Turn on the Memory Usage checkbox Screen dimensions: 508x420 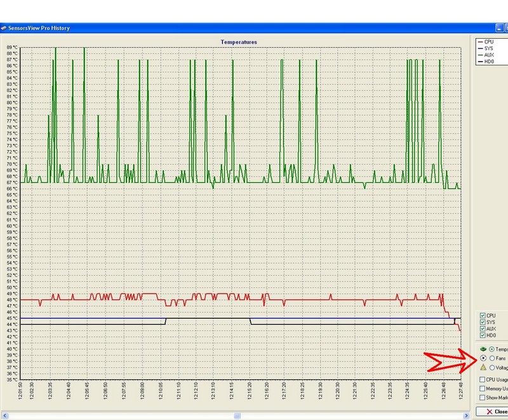pos(483,388)
